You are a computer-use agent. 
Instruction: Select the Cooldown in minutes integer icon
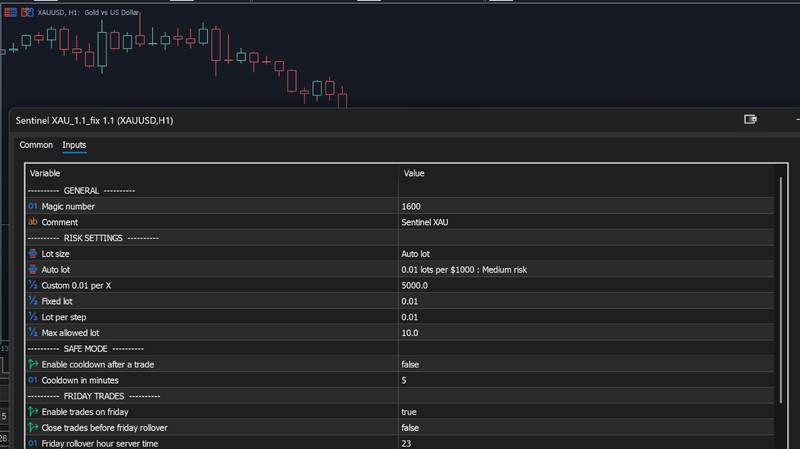33,380
